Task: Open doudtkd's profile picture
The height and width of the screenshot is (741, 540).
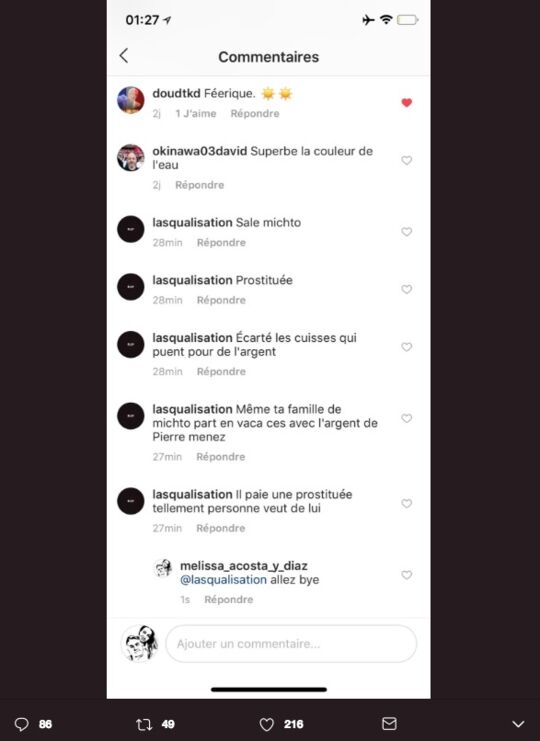Action: point(131,100)
